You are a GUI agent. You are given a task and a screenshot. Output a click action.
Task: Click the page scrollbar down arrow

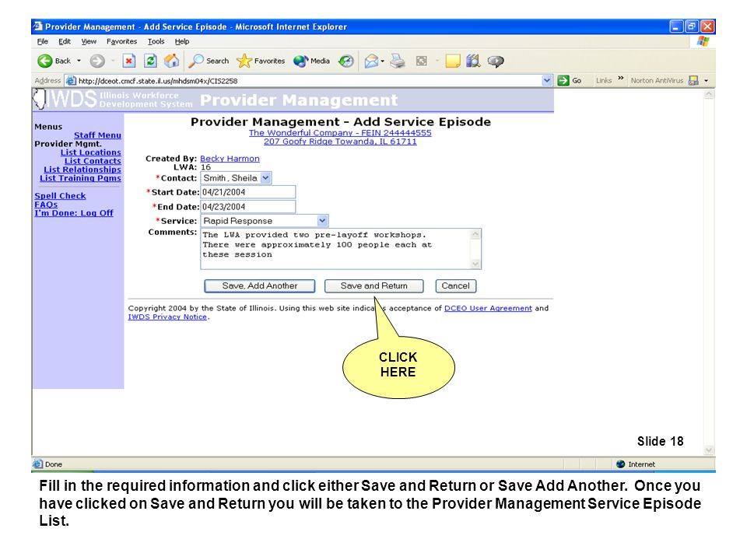tap(709, 450)
